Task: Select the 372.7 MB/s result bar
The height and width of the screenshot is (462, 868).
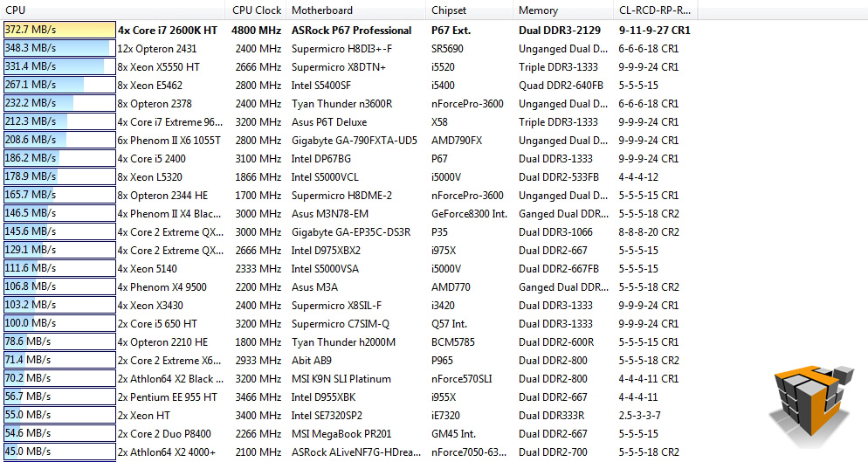Action: click(x=59, y=30)
